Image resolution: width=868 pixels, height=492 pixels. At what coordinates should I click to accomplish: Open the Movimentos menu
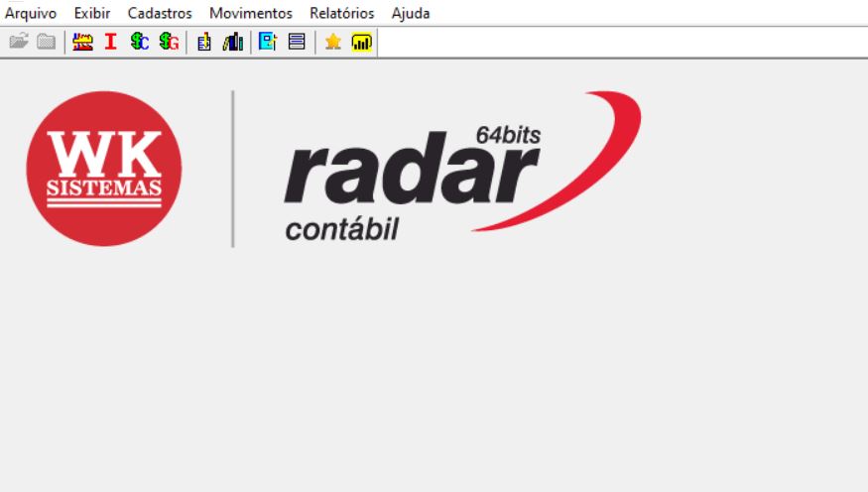(x=251, y=13)
